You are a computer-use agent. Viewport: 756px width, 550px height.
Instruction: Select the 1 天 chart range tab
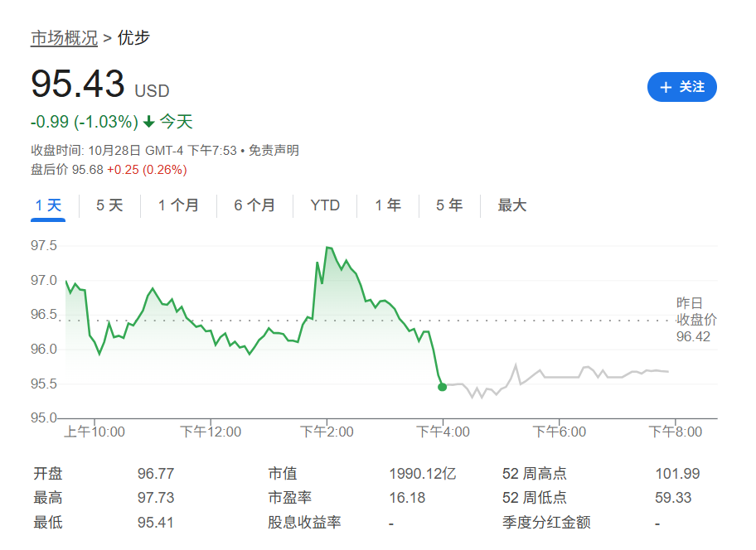pyautogui.click(x=47, y=205)
